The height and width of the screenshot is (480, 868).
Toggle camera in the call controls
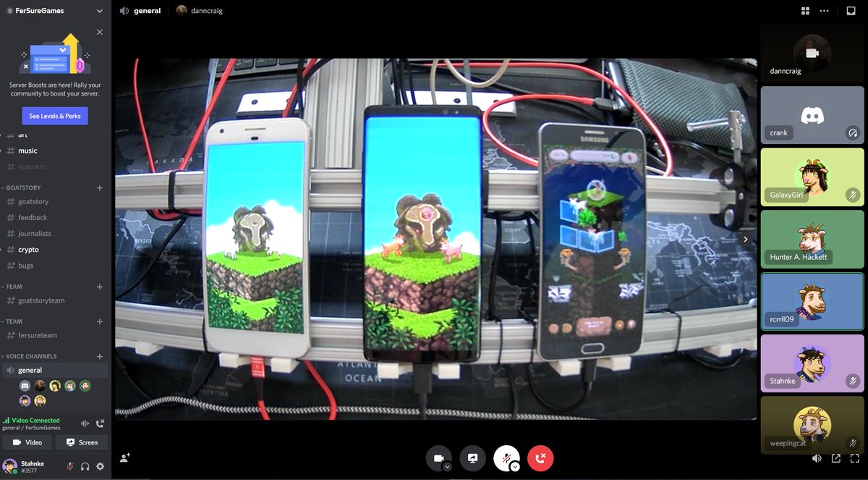click(x=438, y=458)
